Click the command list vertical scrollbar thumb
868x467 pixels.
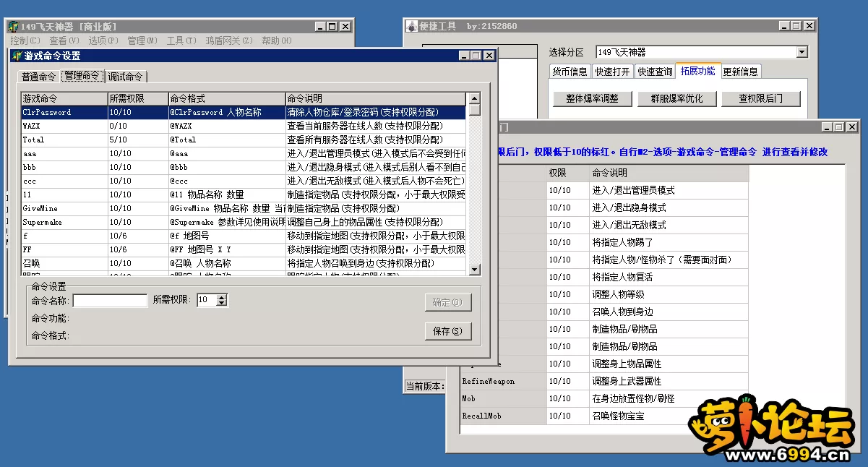[x=474, y=110]
